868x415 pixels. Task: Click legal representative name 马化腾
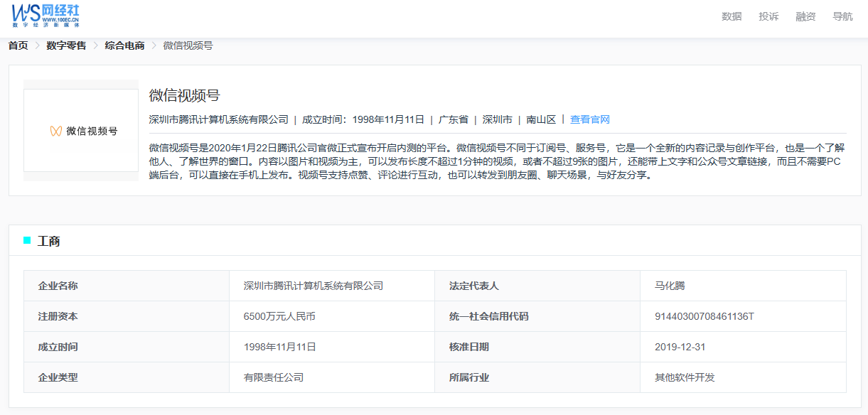pos(670,286)
